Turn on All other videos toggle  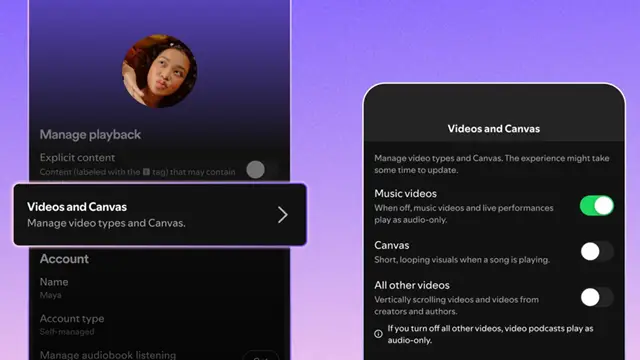pyautogui.click(x=597, y=297)
